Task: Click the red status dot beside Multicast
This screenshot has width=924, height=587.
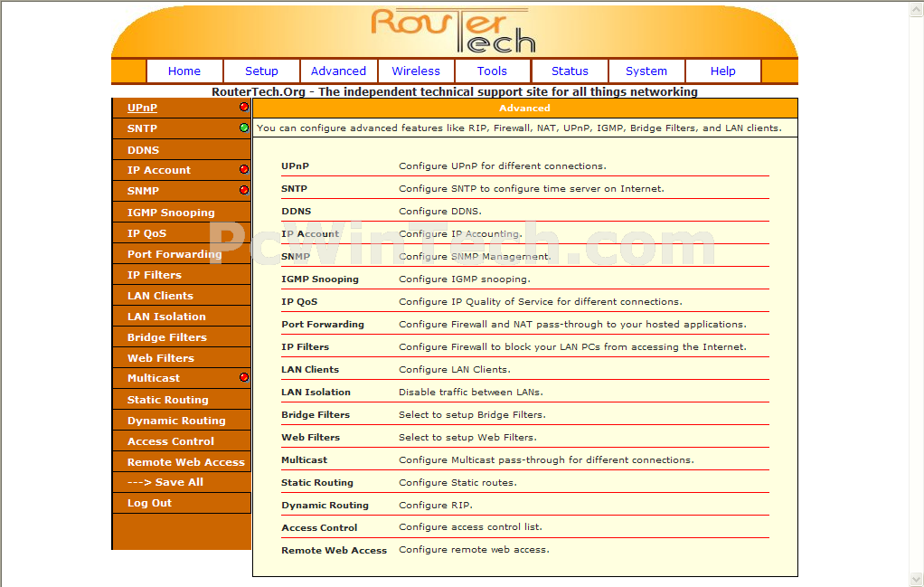Action: point(244,378)
